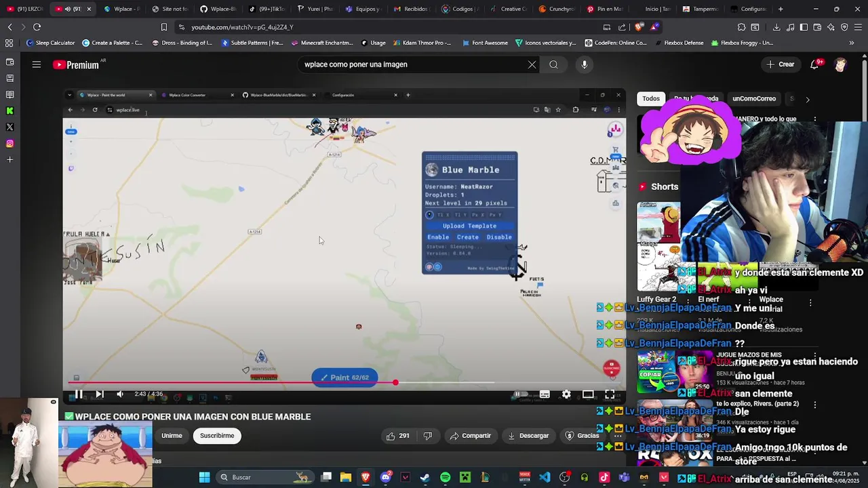Open X sidebar panel icon
The height and width of the screenshot is (488, 868).
click(x=9, y=127)
